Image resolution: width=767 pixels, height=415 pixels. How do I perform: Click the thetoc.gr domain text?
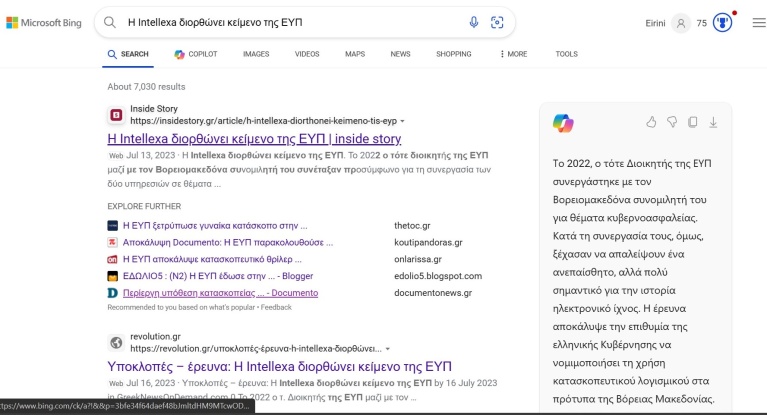click(x=412, y=226)
